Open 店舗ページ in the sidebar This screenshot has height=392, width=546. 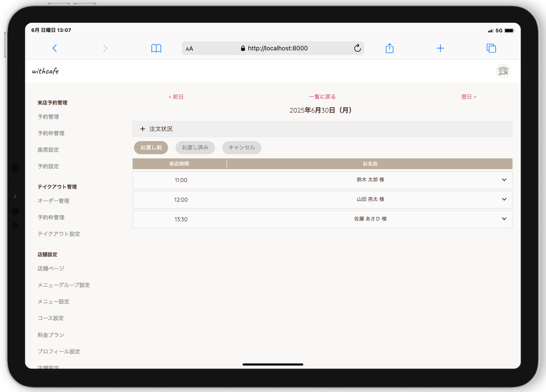51,269
